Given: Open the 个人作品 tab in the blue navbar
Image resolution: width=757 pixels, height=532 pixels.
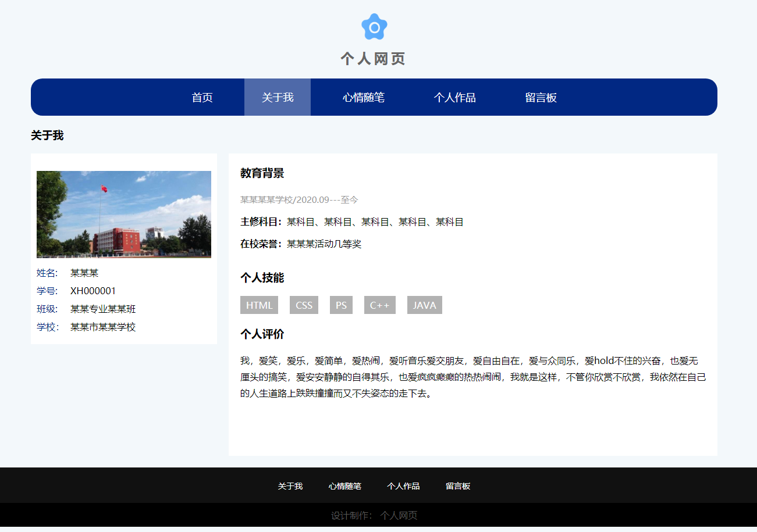Looking at the screenshot, I should (x=455, y=97).
